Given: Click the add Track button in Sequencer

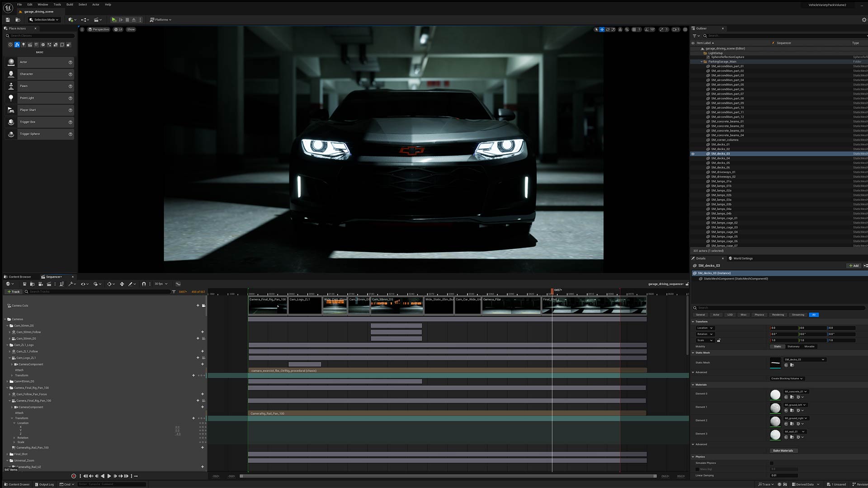Looking at the screenshot, I should (14, 291).
